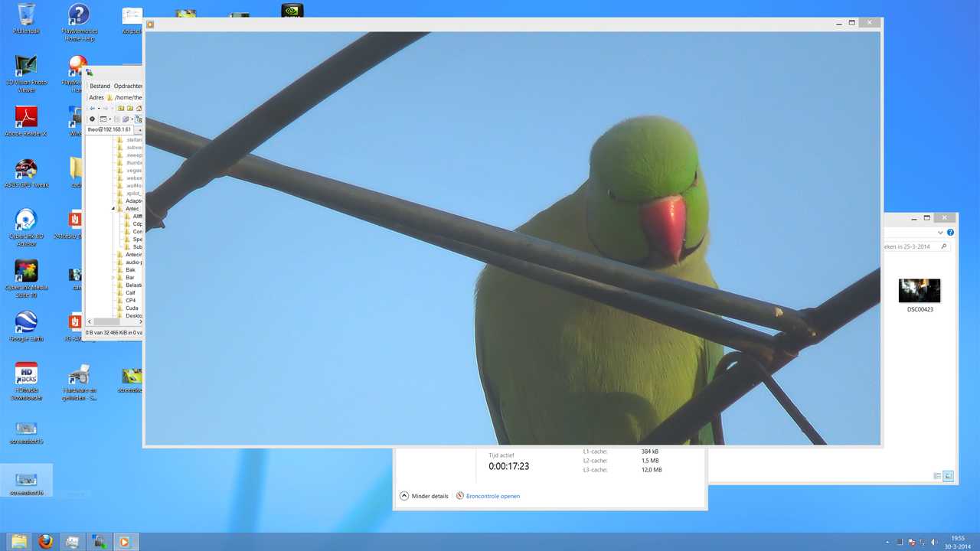Click the search magnifier in Explorer window

click(944, 246)
